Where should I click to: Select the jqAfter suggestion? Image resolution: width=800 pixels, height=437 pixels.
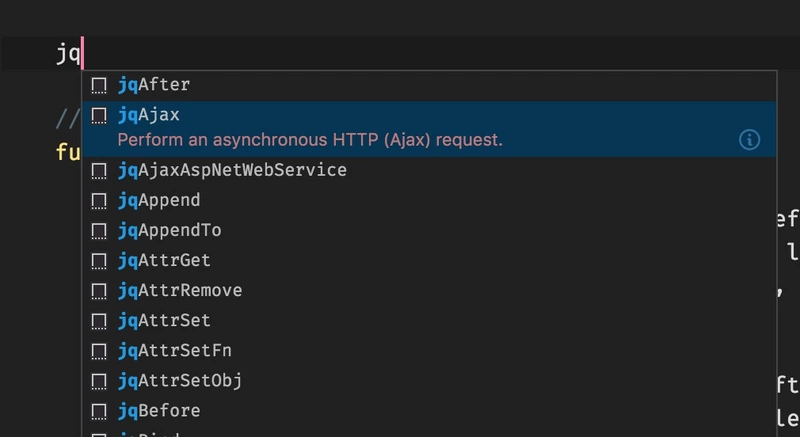pyautogui.click(x=154, y=85)
